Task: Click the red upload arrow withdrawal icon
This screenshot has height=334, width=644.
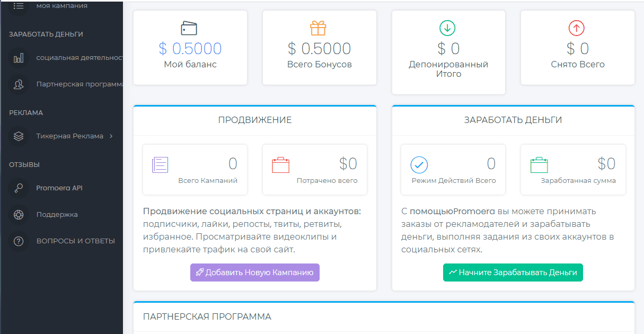Action: (577, 28)
